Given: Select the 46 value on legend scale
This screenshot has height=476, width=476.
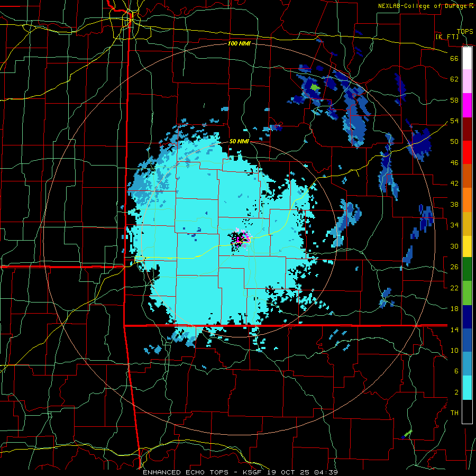Looking at the screenshot, I should coord(454,163).
